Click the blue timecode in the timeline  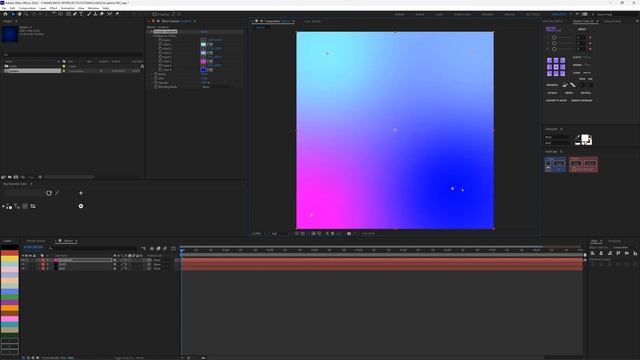[33, 247]
